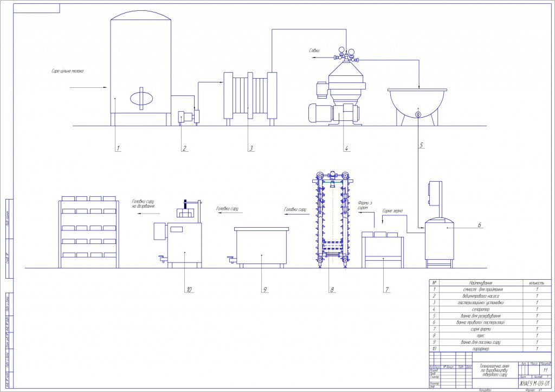555x392 pixels.
Task: Click the 'Форми з сиром' label
Action: pos(365,205)
